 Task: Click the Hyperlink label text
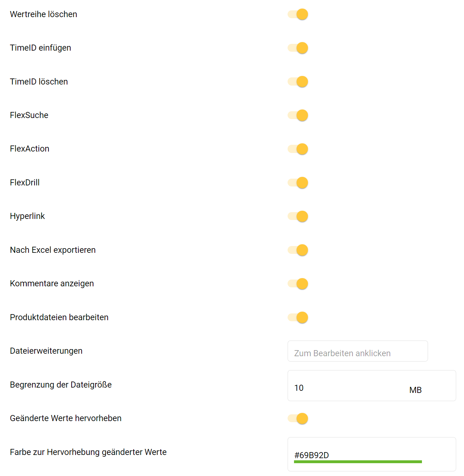coord(27,216)
